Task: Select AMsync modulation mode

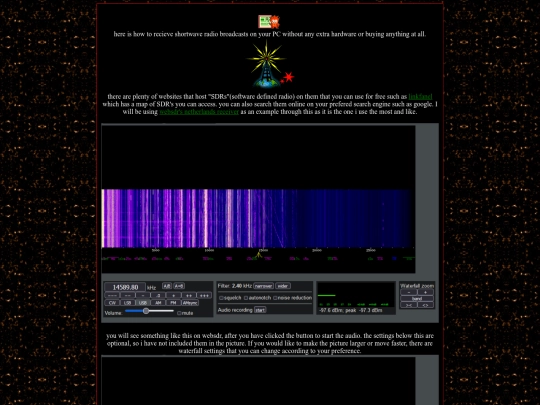Action: pos(190,303)
